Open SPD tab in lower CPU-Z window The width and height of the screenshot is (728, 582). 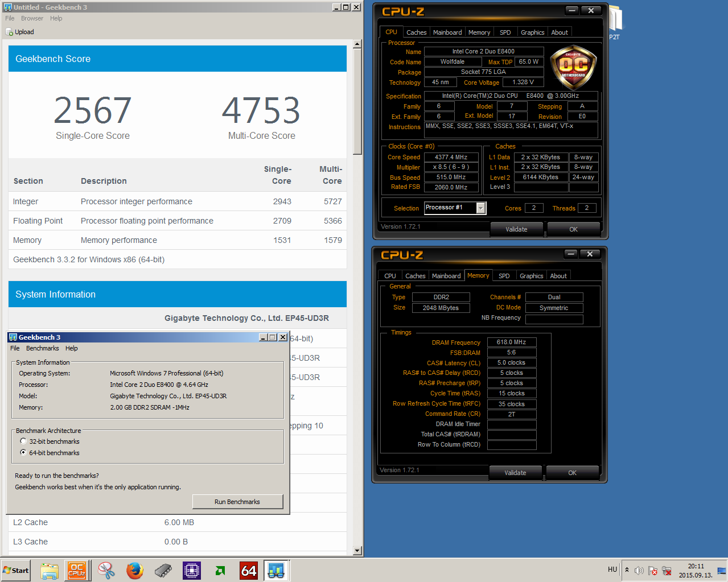(504, 276)
